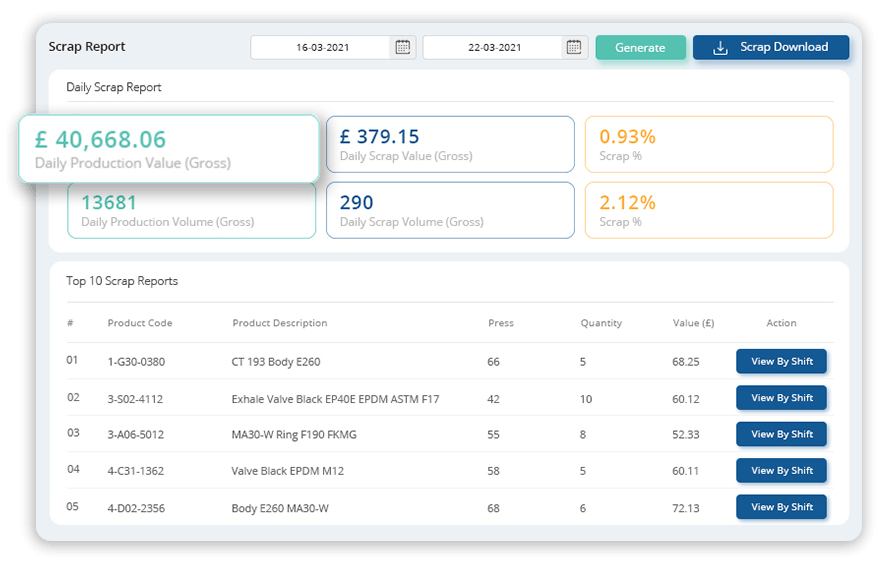This screenshot has width=878, height=566.
Task: View By Shift for product 1-G30-0380
Action: coord(781,361)
